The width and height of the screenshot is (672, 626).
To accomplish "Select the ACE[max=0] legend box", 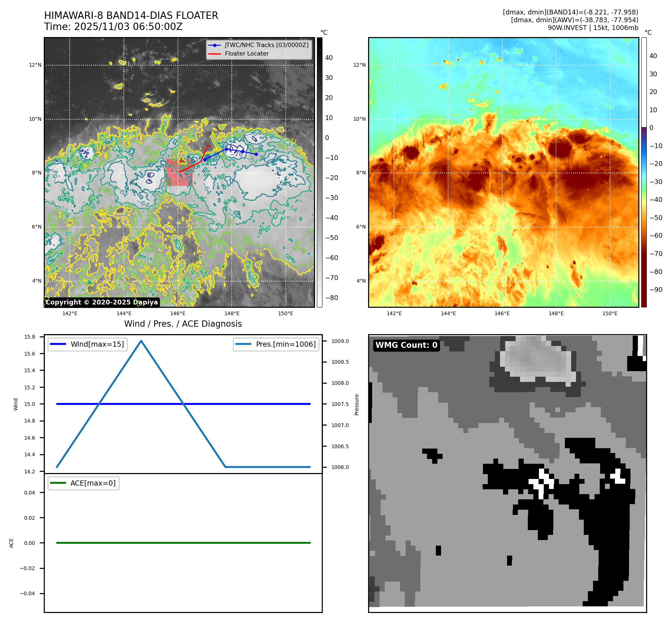I will click(84, 483).
